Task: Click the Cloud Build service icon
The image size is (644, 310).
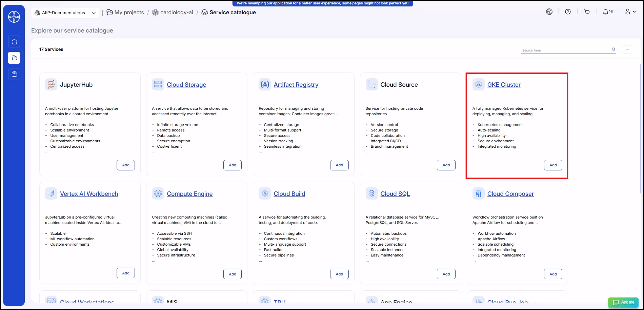Action: pos(265,193)
